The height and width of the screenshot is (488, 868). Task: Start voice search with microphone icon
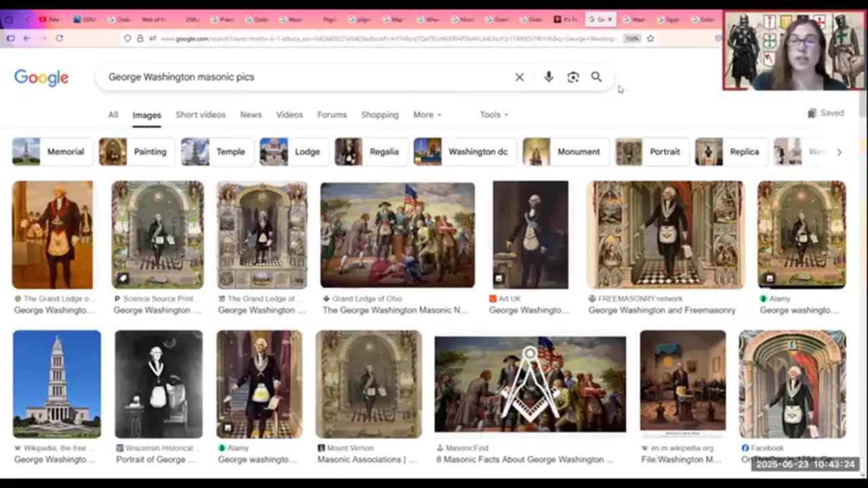point(549,77)
